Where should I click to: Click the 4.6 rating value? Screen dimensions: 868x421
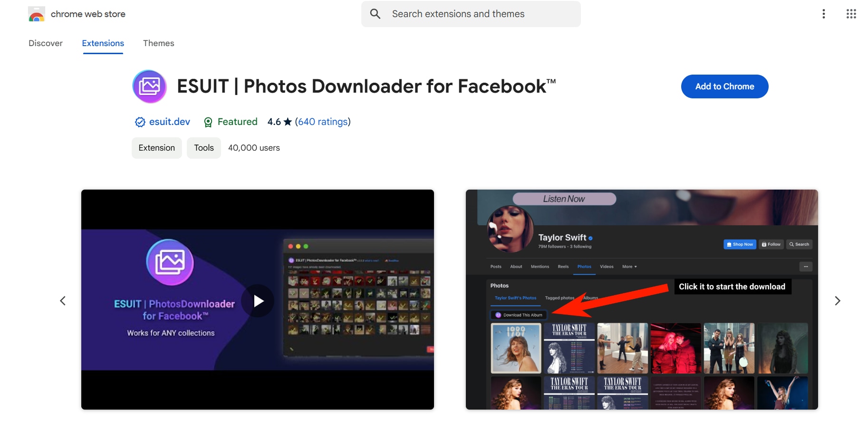pos(274,122)
